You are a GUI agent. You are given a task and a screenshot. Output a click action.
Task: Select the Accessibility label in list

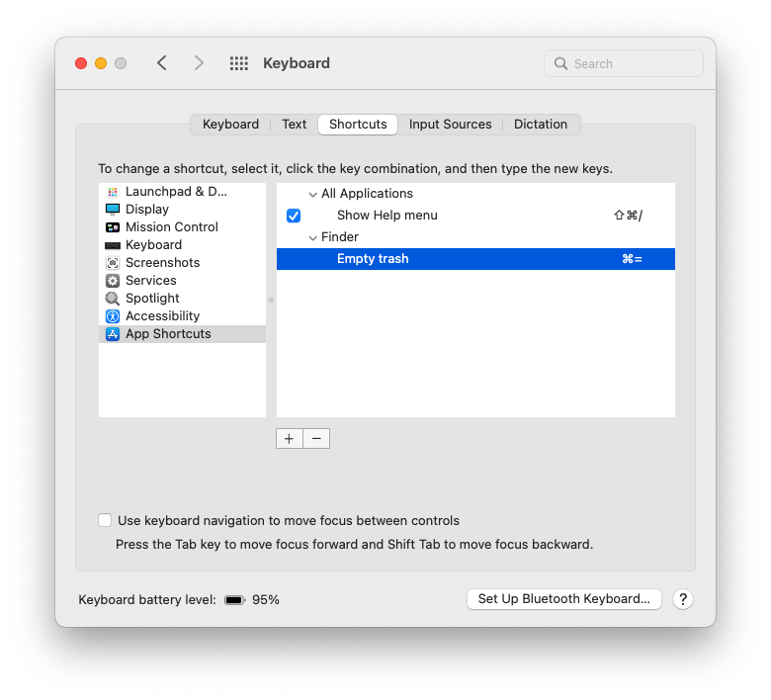pos(162,315)
